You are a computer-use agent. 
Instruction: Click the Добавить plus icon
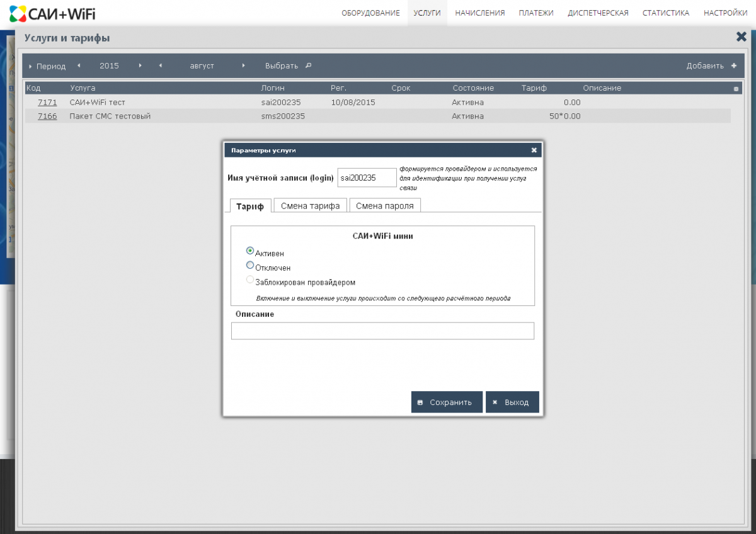(x=733, y=65)
